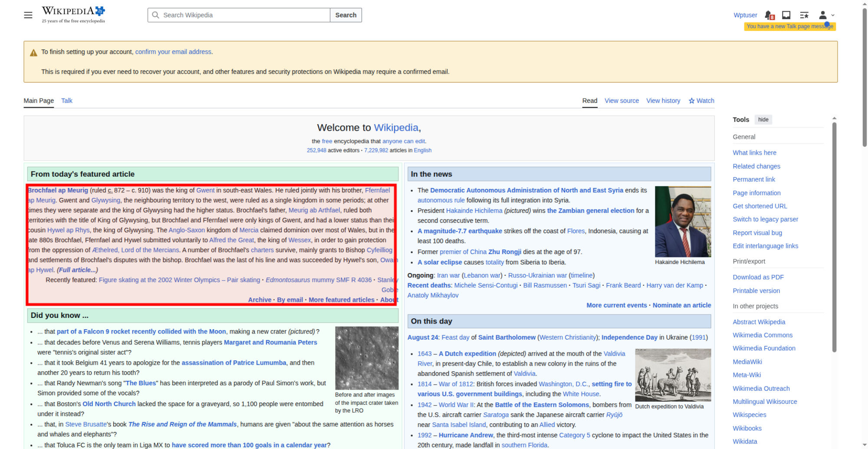Open Page information
This screenshot has height=449, width=868.
tap(756, 193)
